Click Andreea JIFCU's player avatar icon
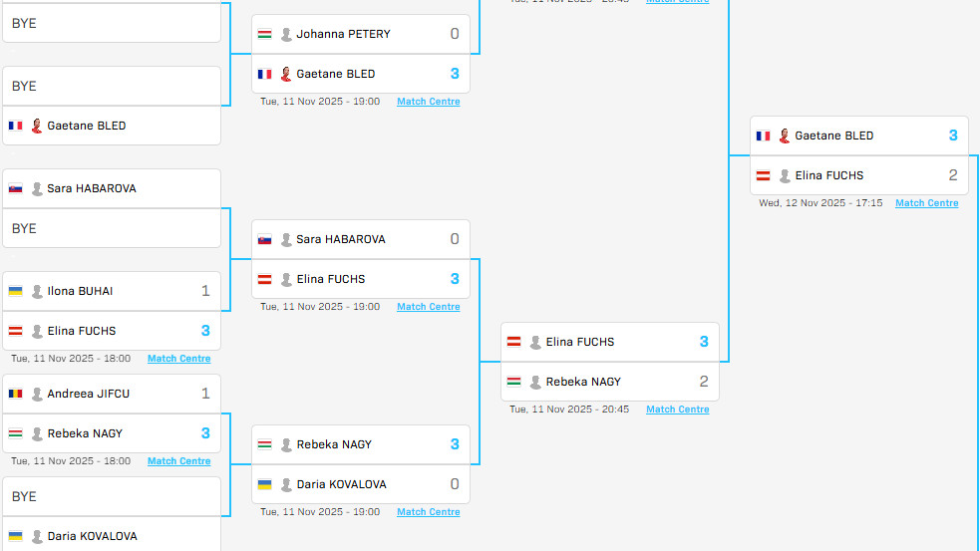Screen dimensions: 980x551 pyautogui.click(x=37, y=394)
